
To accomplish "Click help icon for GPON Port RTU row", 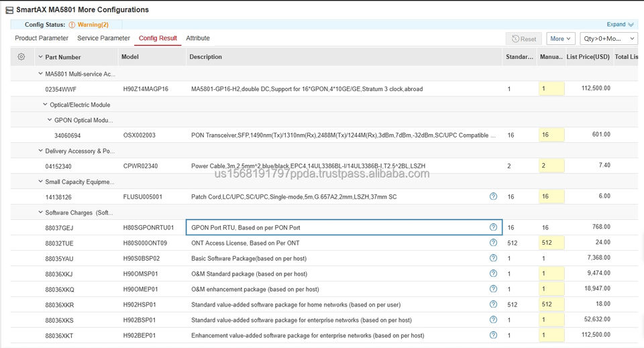I will 493,227.
